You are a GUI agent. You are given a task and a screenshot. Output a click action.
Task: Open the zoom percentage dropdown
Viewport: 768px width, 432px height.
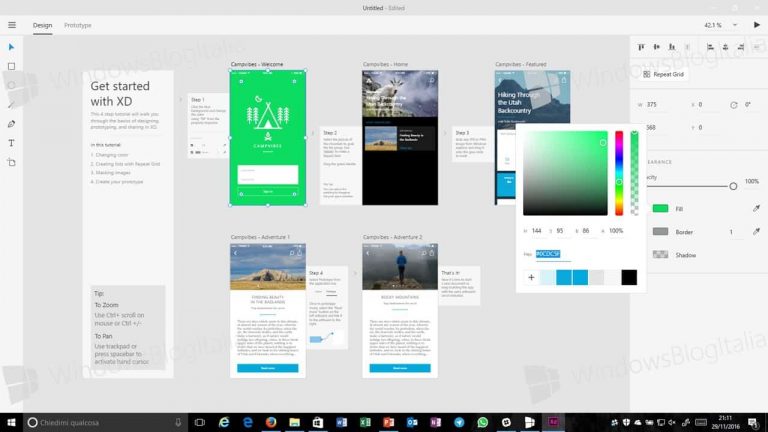[x=735, y=25]
